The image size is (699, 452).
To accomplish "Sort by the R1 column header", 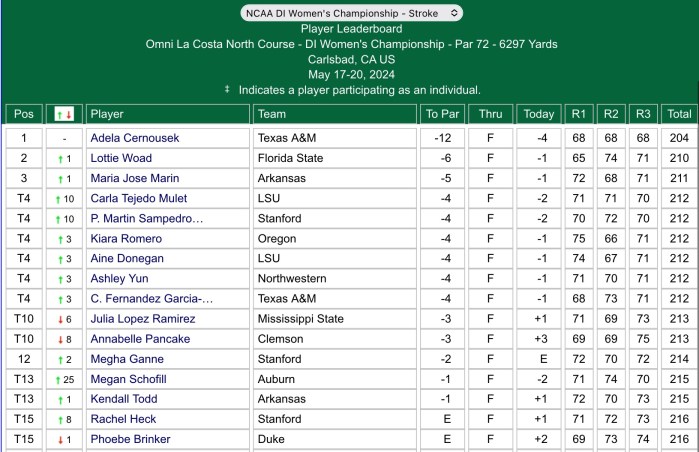I will pos(579,114).
